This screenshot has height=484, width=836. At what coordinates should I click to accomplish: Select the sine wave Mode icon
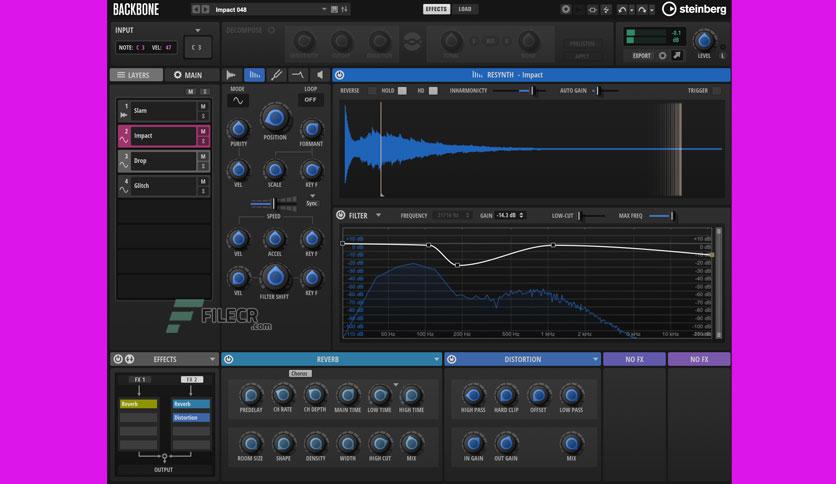238,100
